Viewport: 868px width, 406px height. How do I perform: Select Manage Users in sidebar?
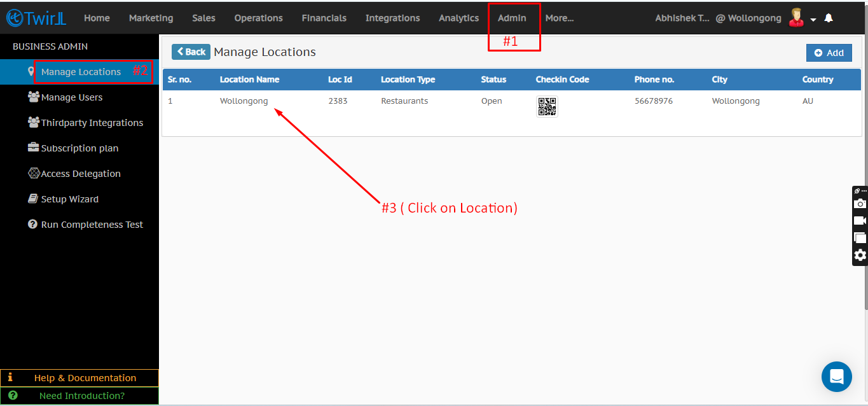pyautogui.click(x=71, y=97)
